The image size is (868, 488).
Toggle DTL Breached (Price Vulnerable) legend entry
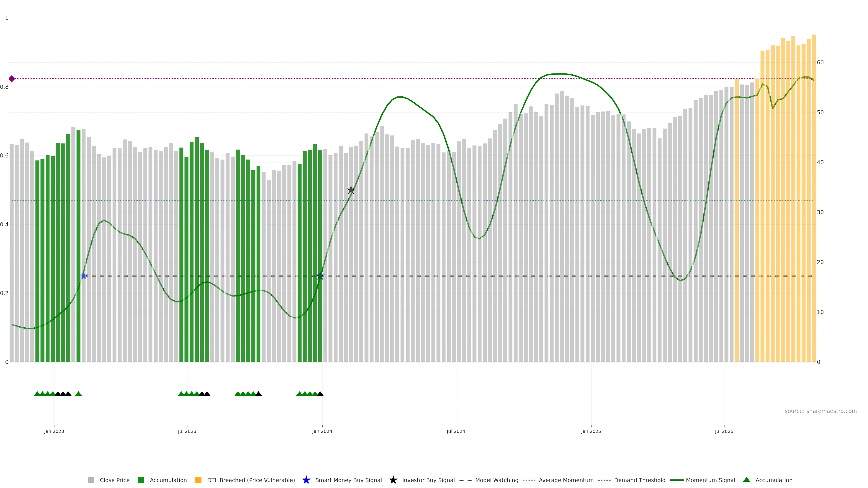pyautogui.click(x=251, y=480)
